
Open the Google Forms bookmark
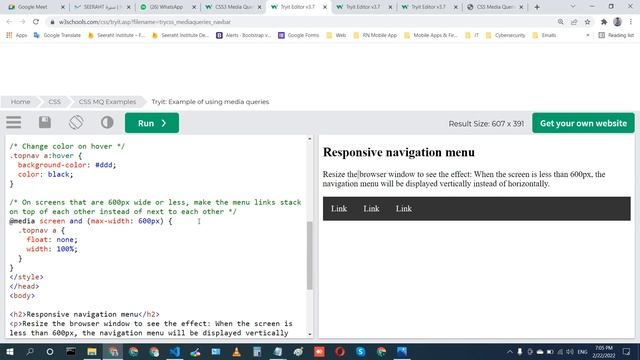(x=299, y=36)
